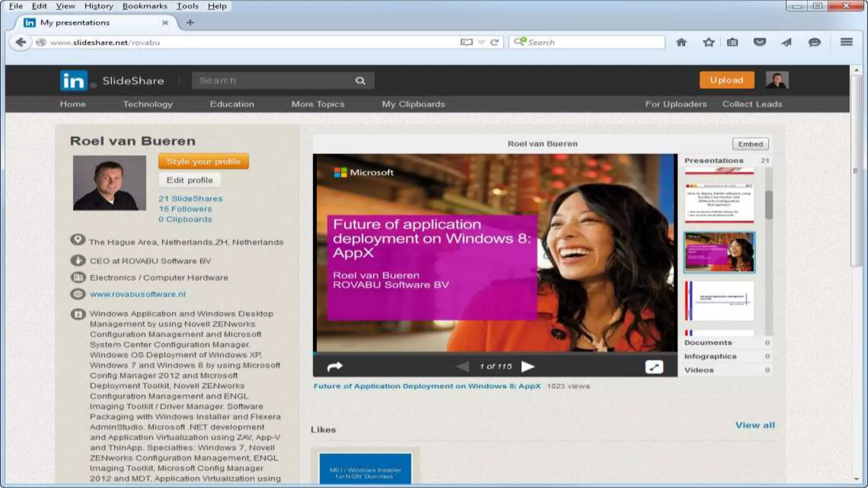Click the Firefox home icon

point(681,42)
